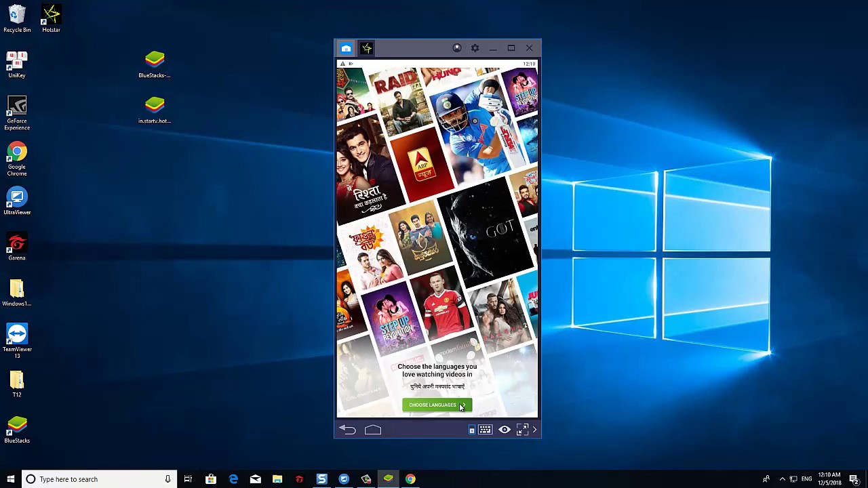The image size is (868, 488).
Task: Open the taskbar clock and date
Action: tap(829, 479)
